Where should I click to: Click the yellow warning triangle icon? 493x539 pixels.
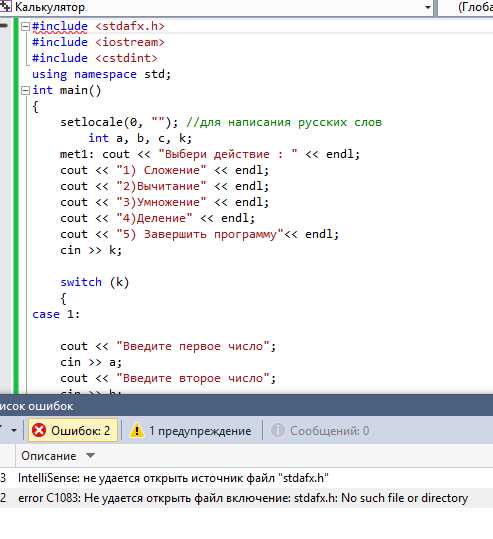click(137, 430)
